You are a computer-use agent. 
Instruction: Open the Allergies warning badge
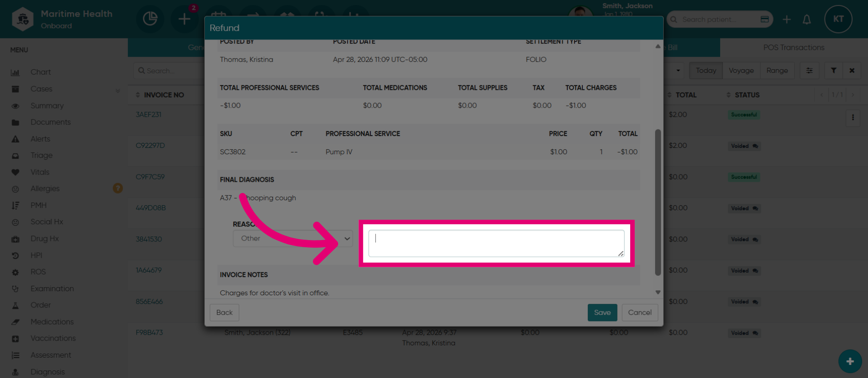coord(118,188)
